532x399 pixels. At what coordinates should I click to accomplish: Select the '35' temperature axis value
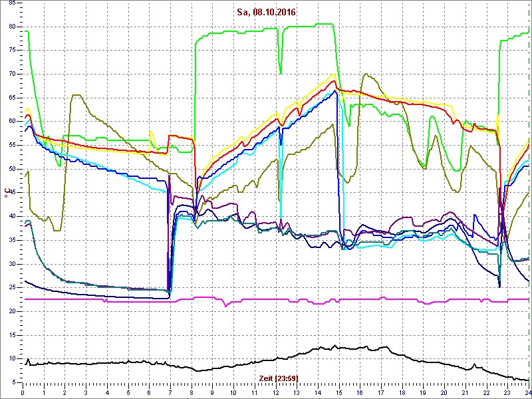tap(12, 240)
